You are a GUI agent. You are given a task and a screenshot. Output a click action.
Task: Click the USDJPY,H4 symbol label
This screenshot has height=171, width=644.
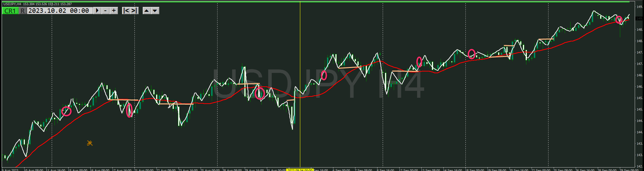(12, 4)
